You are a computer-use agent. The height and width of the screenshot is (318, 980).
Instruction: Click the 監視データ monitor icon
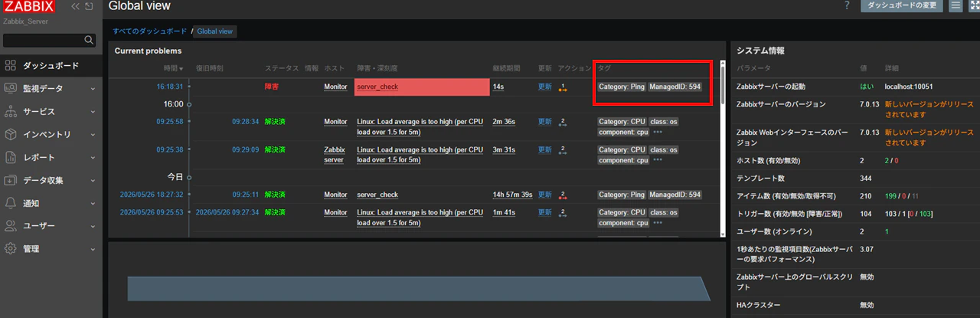[x=11, y=89]
